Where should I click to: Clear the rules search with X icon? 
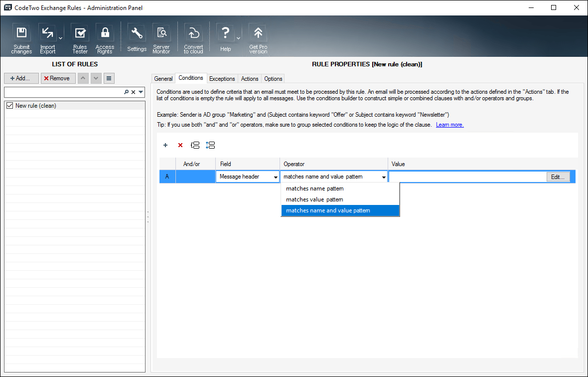click(133, 92)
